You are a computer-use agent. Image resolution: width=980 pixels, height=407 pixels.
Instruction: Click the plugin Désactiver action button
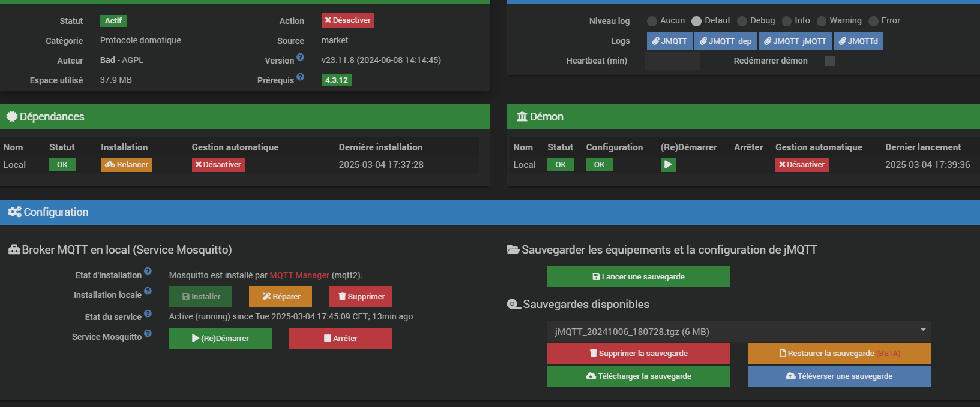coord(348,20)
